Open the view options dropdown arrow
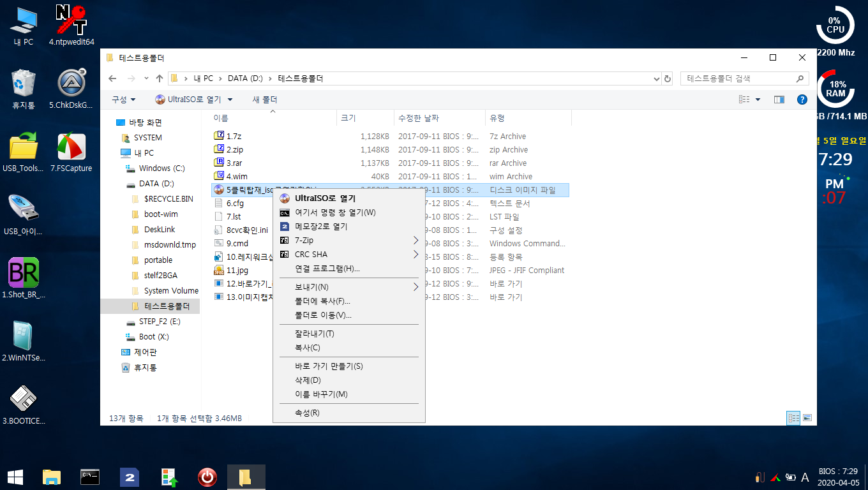This screenshot has height=490, width=868. [x=758, y=100]
